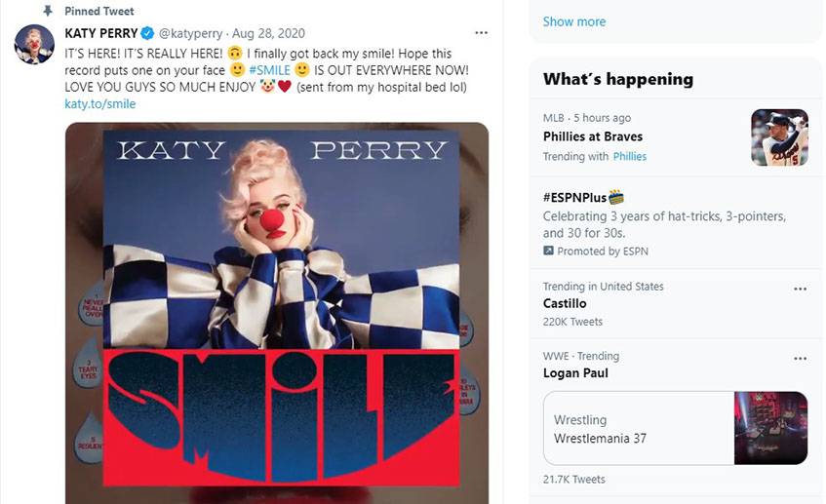Click the Wrestlemania 37 card thumbnail
The width and height of the screenshot is (826, 504).
tap(770, 428)
